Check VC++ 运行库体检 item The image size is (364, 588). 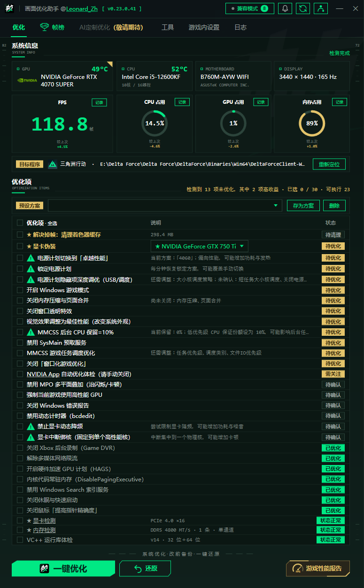click(20, 540)
